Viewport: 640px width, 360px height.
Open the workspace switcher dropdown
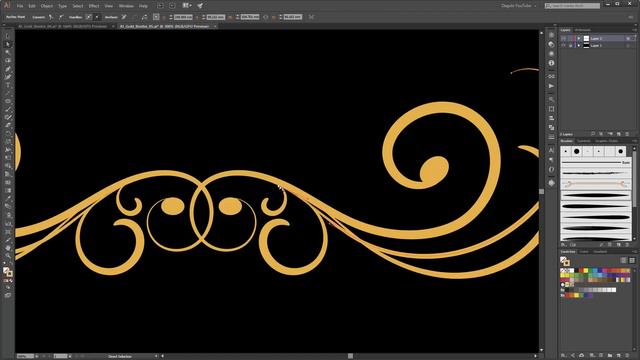point(519,6)
